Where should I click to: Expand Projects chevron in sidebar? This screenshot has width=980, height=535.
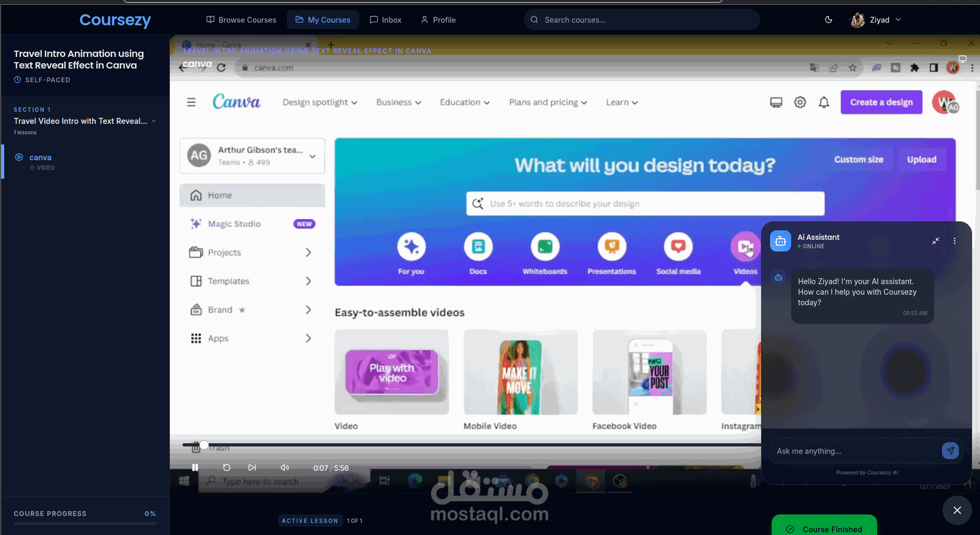coord(309,252)
